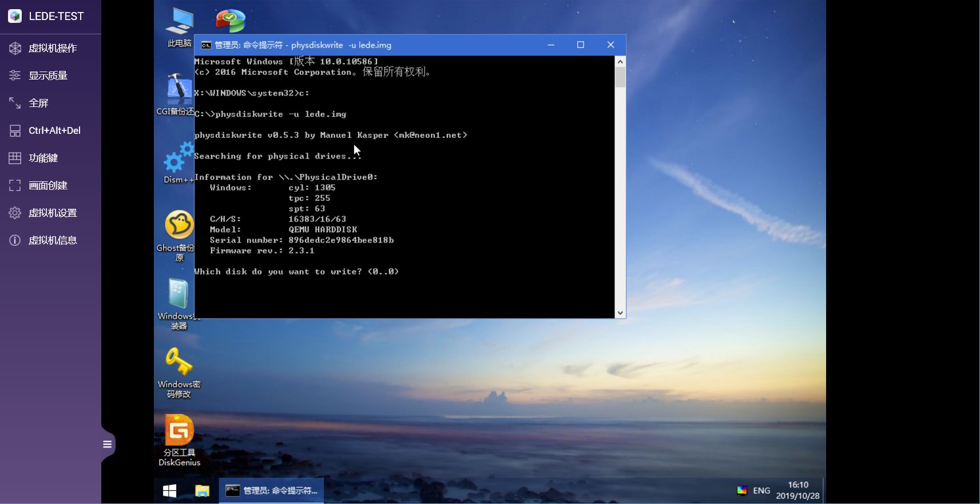Select the partition tool icon beside 此电脑
The width and height of the screenshot is (980, 504).
(230, 21)
